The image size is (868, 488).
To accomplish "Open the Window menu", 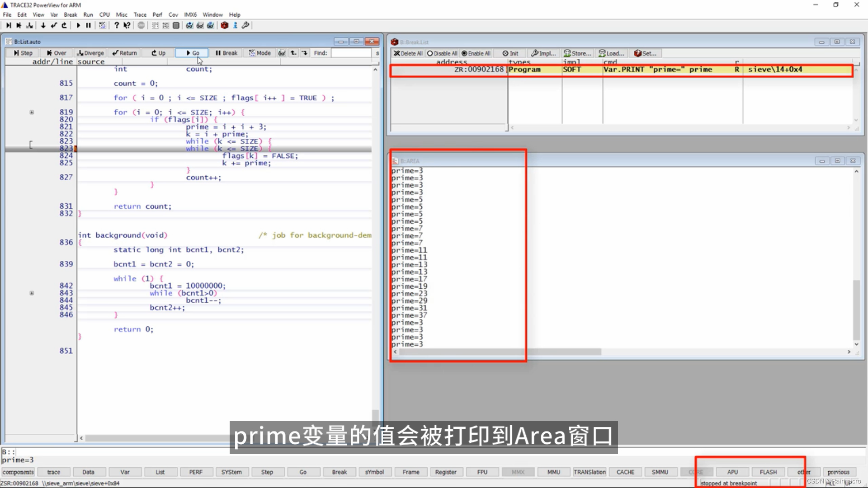I will tap(212, 14).
